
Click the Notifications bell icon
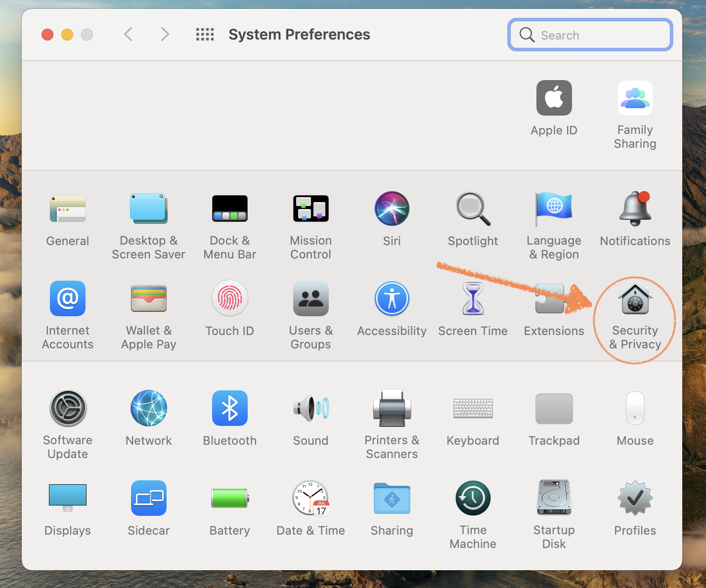click(x=635, y=209)
